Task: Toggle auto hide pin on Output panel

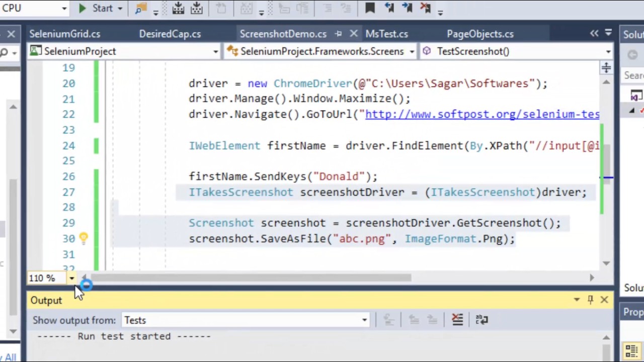Action: [x=590, y=300]
